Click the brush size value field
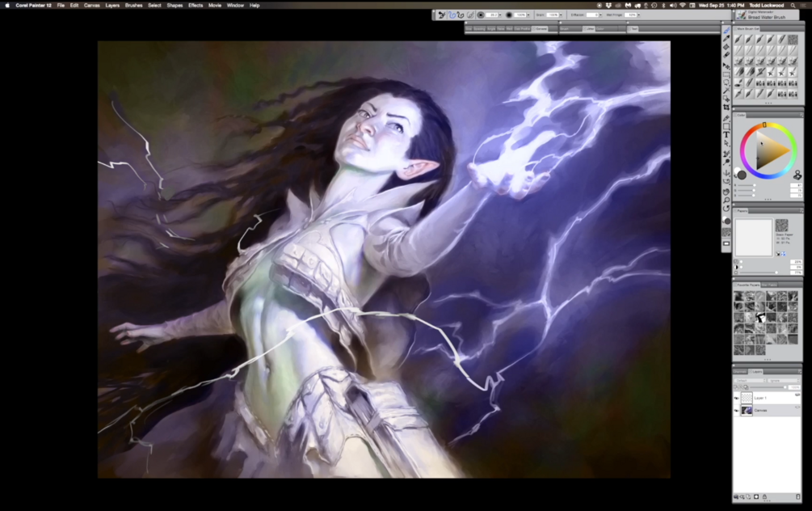Viewport: 812px width, 511px height. click(x=491, y=15)
